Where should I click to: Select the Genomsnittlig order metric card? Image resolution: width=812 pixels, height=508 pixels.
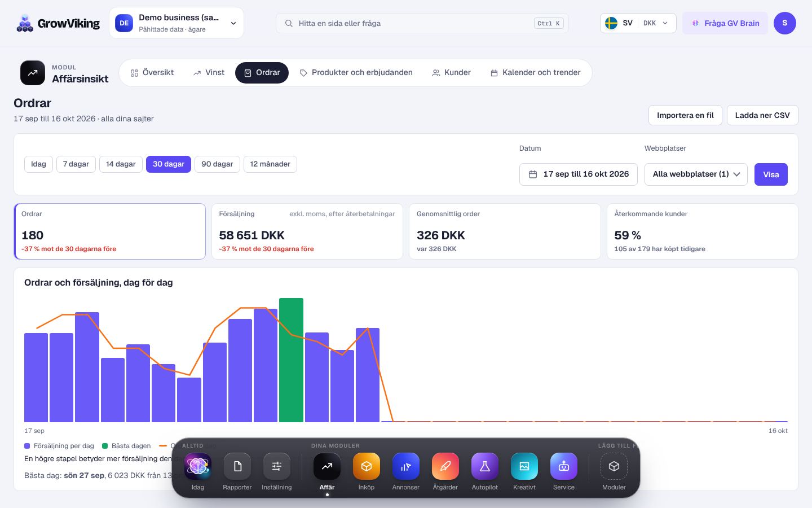point(505,231)
